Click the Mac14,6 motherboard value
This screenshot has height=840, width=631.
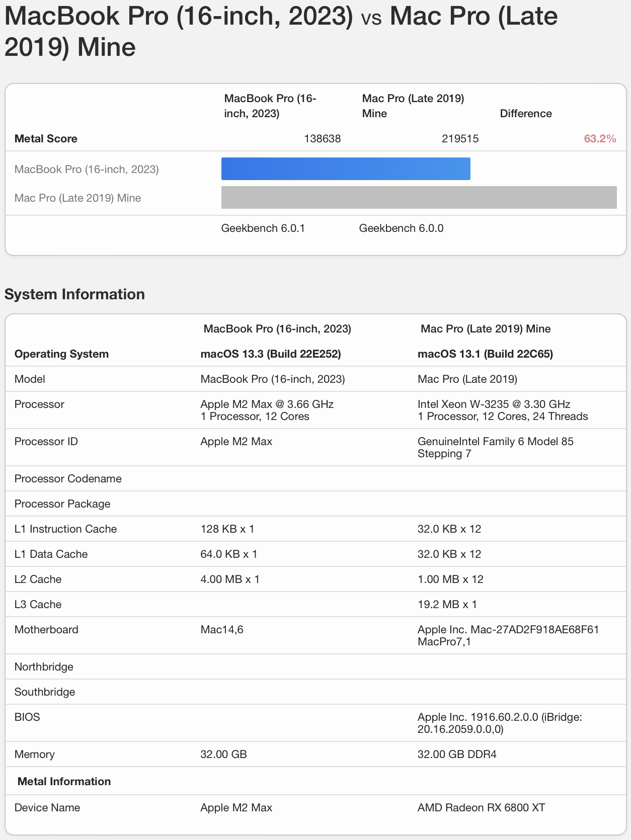pos(222,630)
